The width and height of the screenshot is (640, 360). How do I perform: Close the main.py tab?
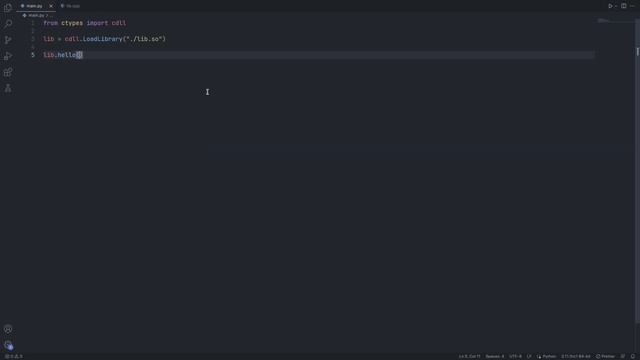[51, 6]
